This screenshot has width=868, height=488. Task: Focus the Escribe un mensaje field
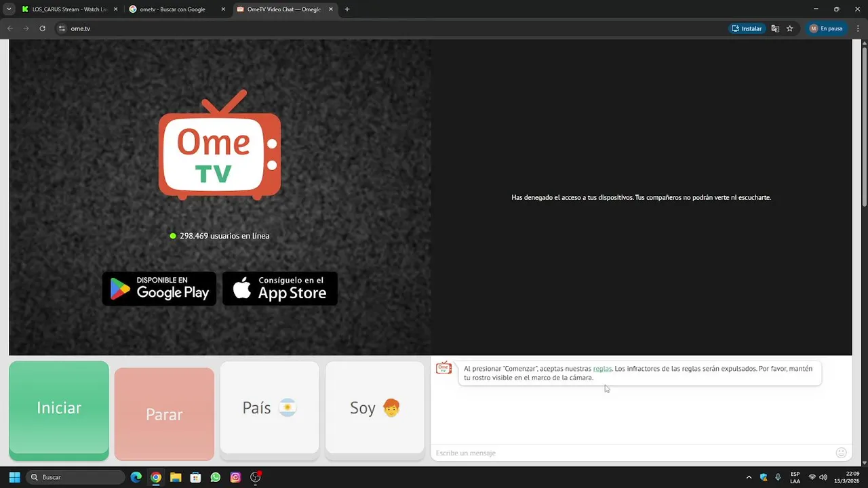[631, 453]
